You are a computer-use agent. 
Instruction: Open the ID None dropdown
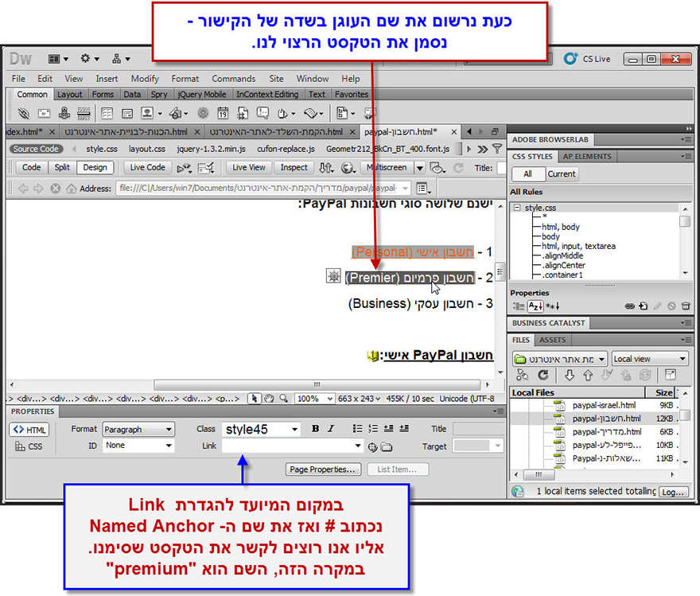138,446
